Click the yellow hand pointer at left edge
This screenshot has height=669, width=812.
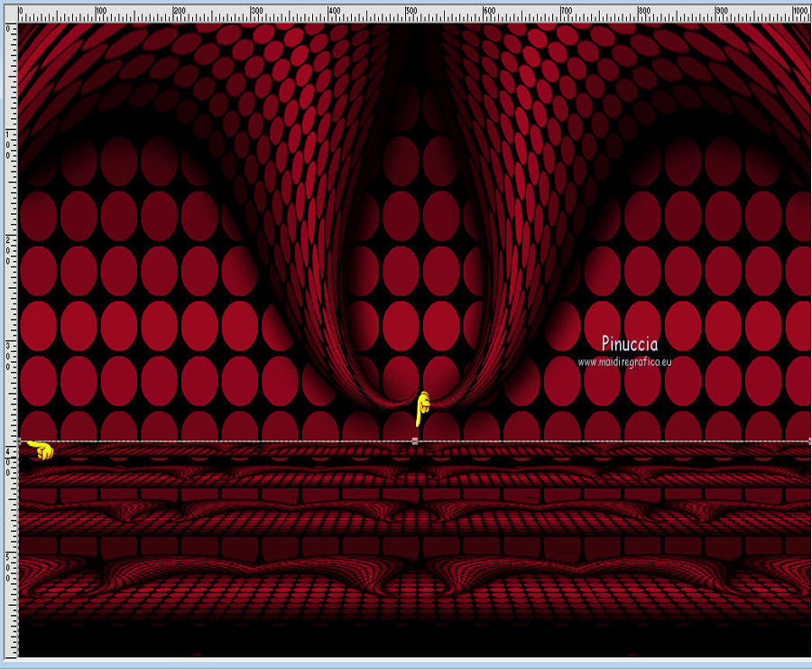(x=40, y=449)
